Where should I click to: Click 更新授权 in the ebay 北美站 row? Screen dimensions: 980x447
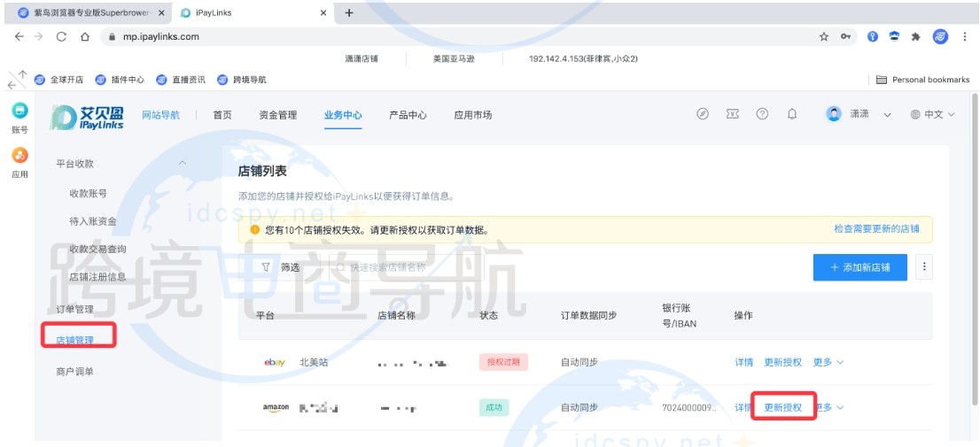pyautogui.click(x=783, y=362)
